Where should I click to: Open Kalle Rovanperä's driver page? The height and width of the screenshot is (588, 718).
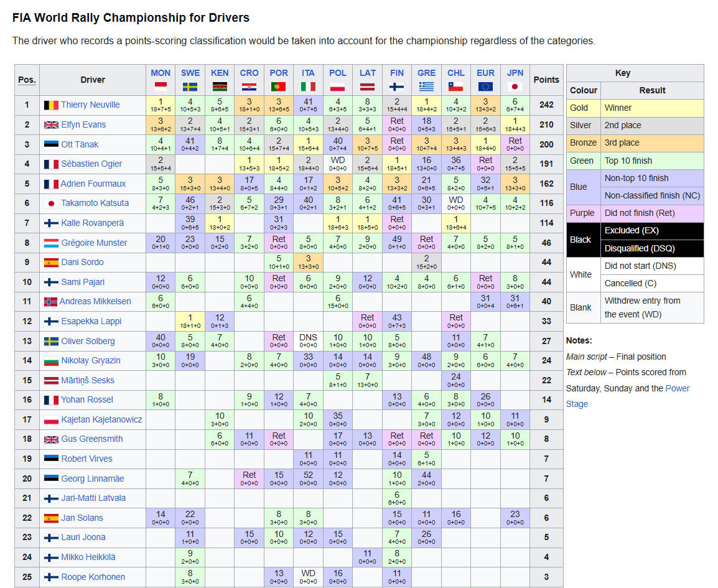93,223
